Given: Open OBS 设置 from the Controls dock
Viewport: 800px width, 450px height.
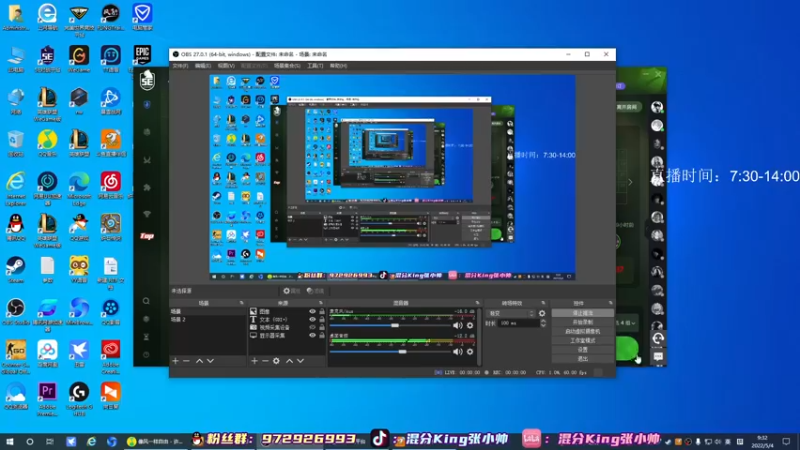Looking at the screenshot, I should (x=583, y=350).
